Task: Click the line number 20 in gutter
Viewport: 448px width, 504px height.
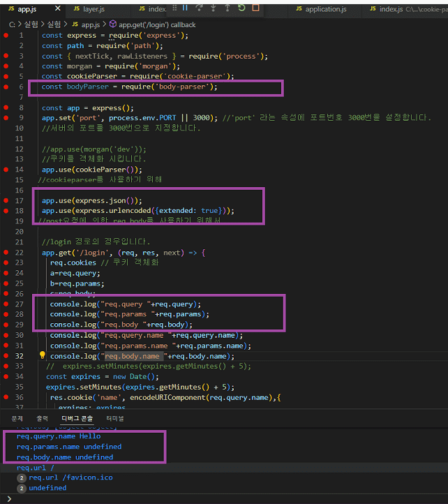Action: pos(20,232)
